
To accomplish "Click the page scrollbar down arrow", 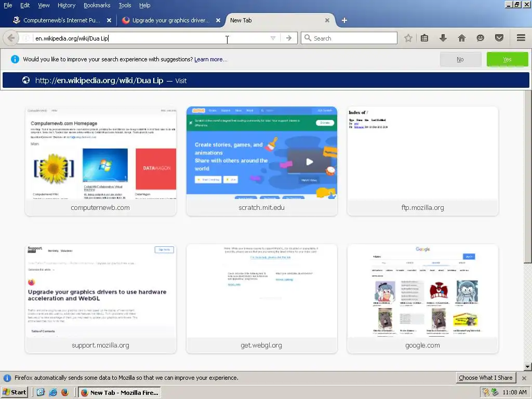I will (x=528, y=366).
